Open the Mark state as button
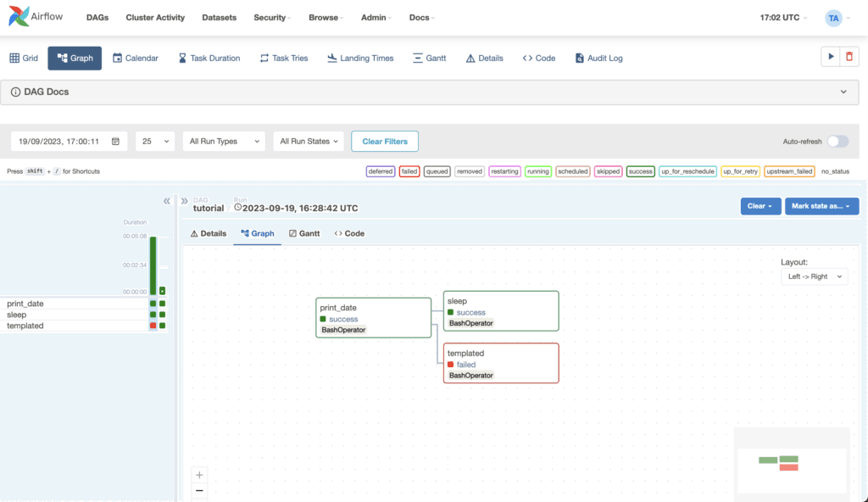This screenshot has height=502, width=868. (x=821, y=206)
